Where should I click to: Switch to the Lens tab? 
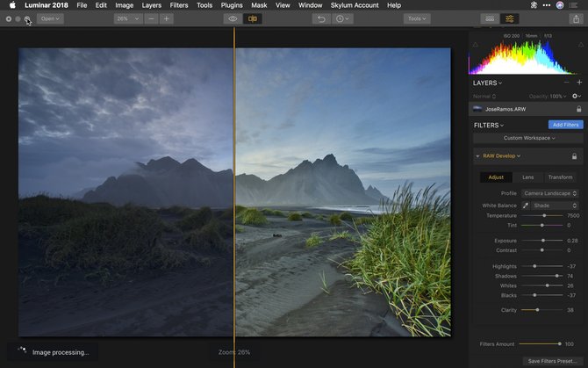(x=527, y=177)
